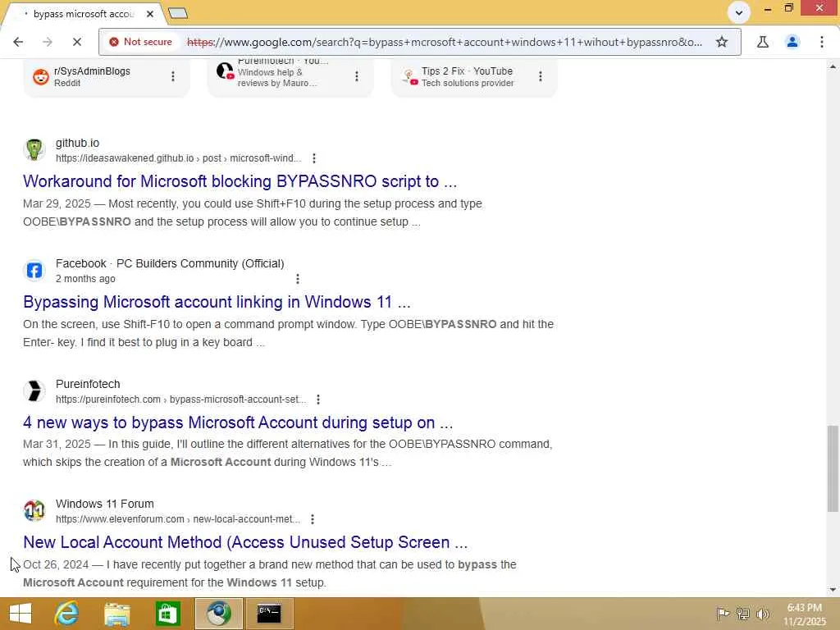Stop loading the page
Screen dimensions: 840x630
pos(76,42)
